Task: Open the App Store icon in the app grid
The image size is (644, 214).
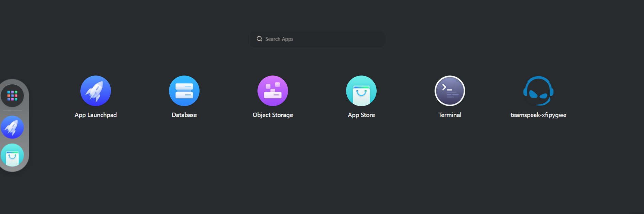Action: click(361, 91)
